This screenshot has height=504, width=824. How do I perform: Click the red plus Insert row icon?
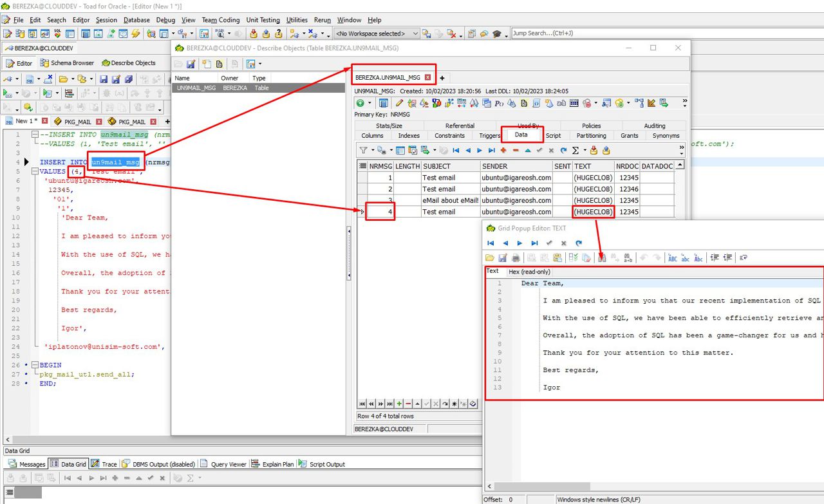pos(503,150)
